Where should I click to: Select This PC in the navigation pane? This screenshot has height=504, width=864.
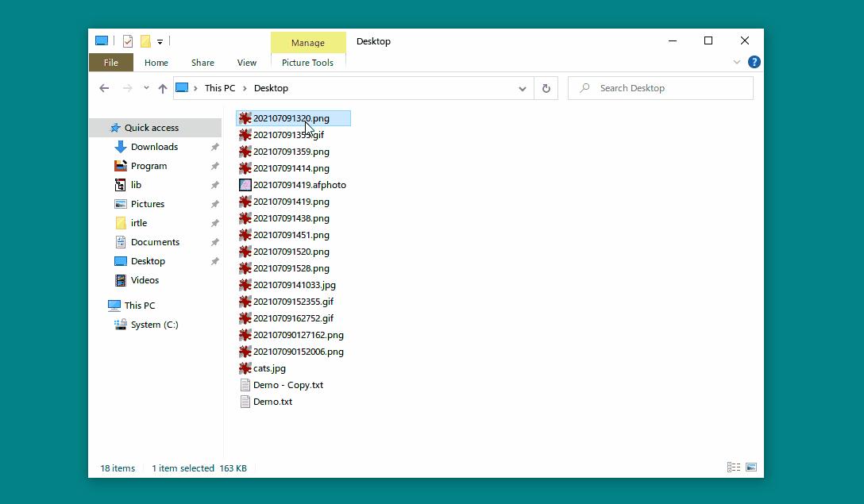(x=140, y=305)
